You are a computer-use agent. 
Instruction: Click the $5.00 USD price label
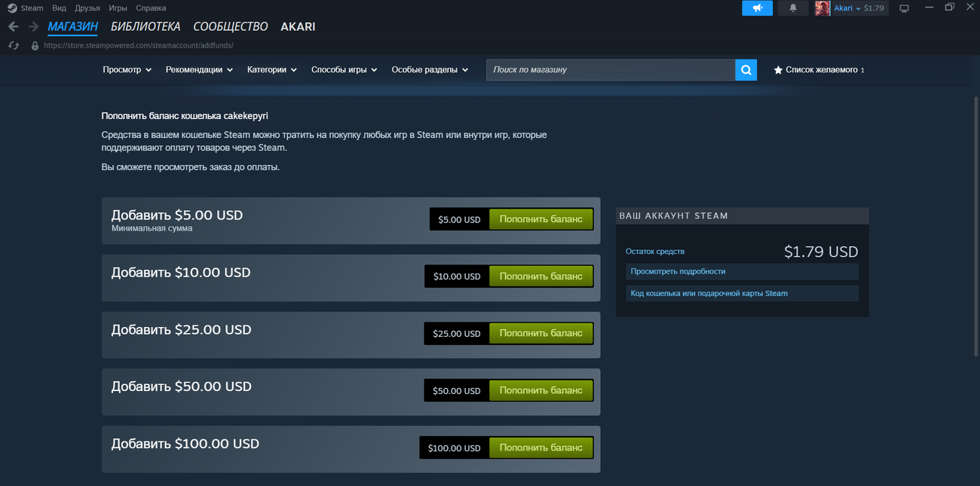[459, 220]
